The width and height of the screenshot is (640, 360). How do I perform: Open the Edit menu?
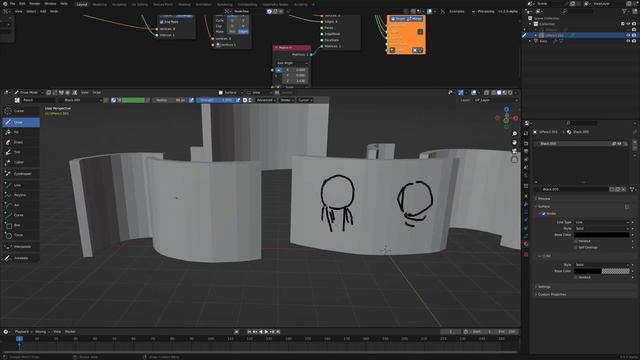22,4
